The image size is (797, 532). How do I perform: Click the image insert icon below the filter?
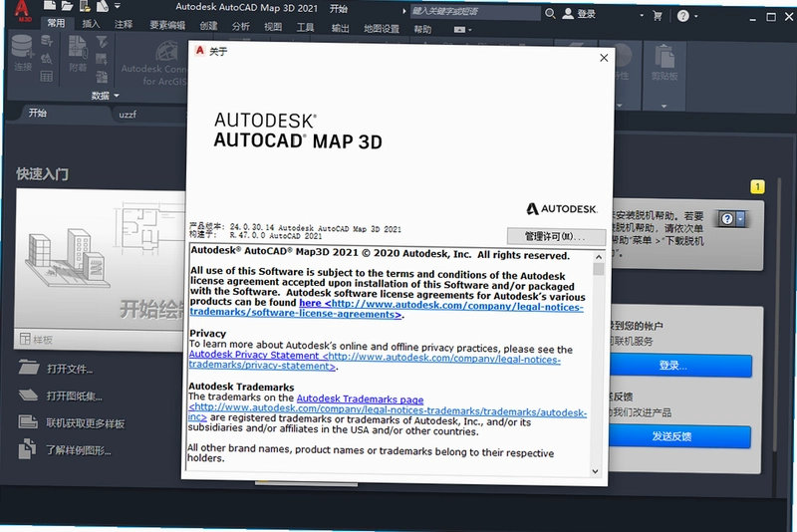pyautogui.click(x=102, y=60)
